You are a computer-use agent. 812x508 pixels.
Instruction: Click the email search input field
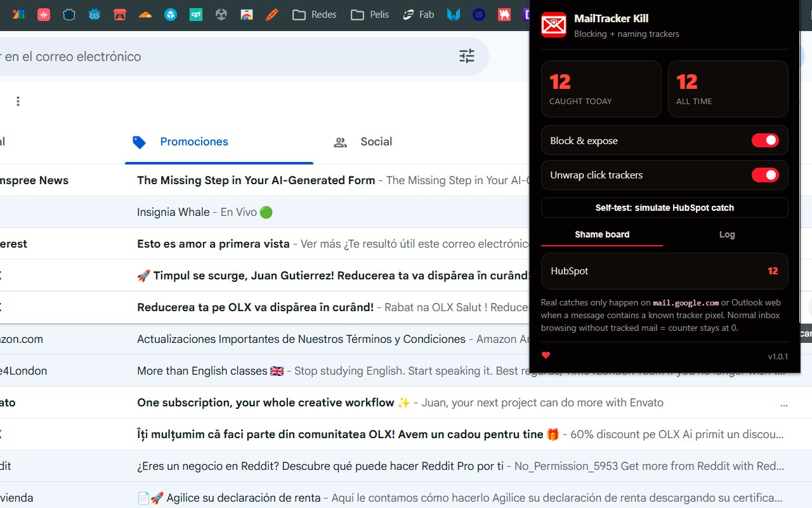[228, 57]
